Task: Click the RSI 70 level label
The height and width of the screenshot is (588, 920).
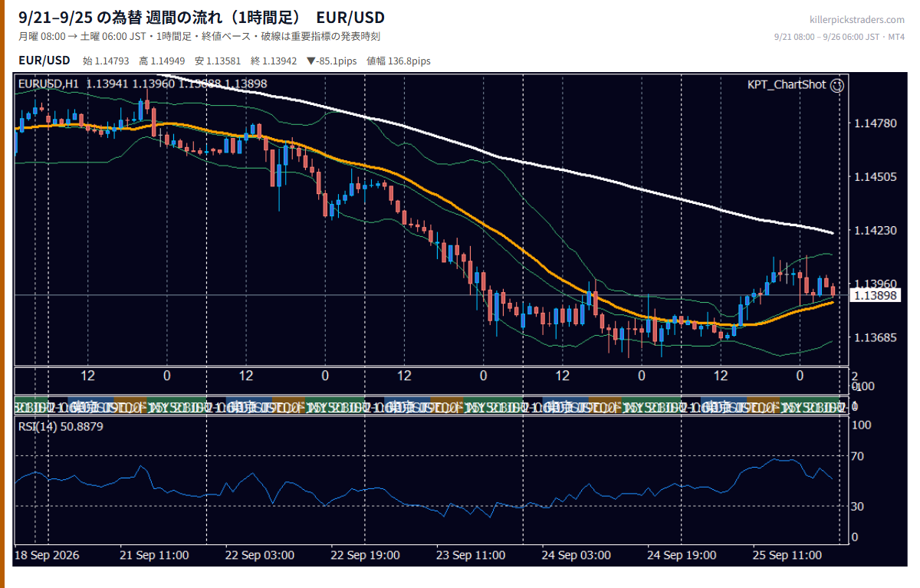Action: coord(859,456)
